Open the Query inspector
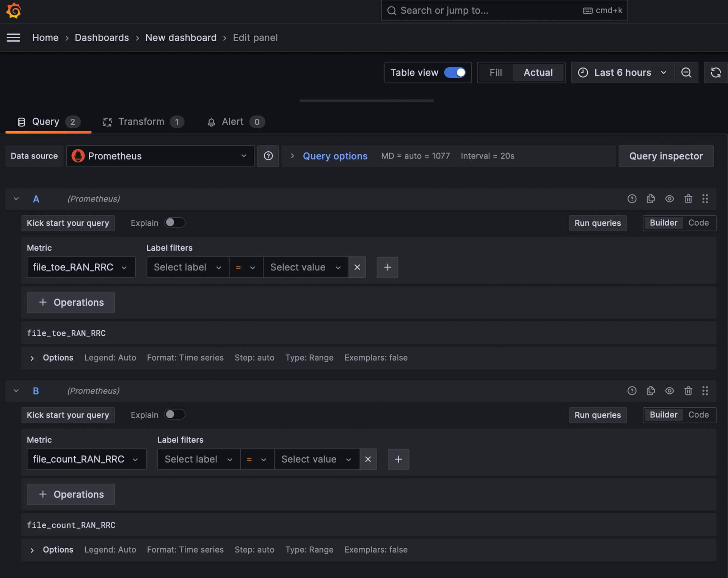 (666, 156)
